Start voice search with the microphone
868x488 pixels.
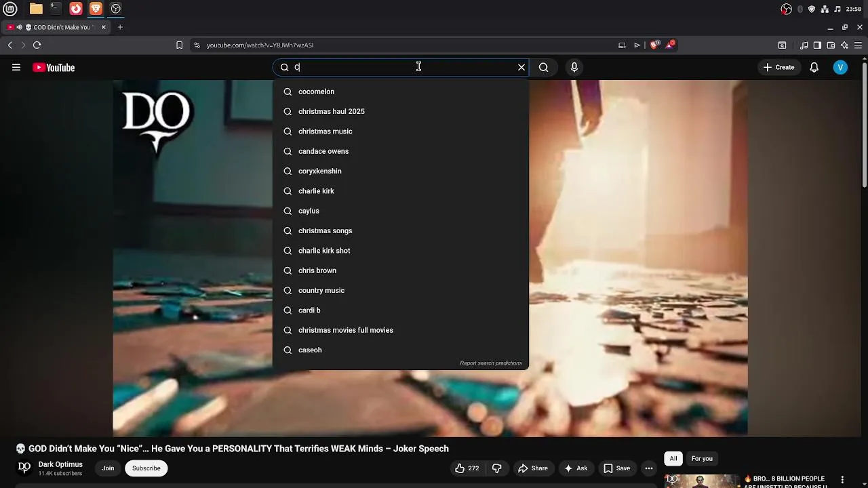[574, 67]
